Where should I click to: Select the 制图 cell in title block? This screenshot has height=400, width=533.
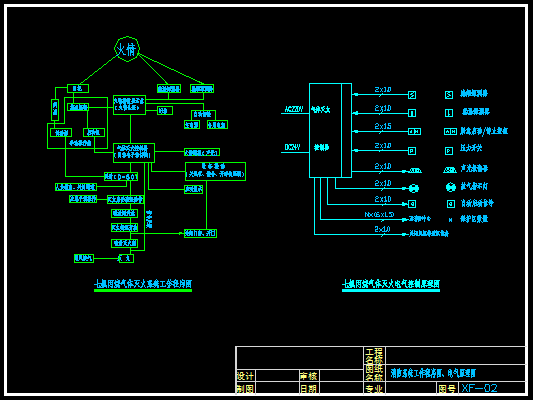coord(245,388)
